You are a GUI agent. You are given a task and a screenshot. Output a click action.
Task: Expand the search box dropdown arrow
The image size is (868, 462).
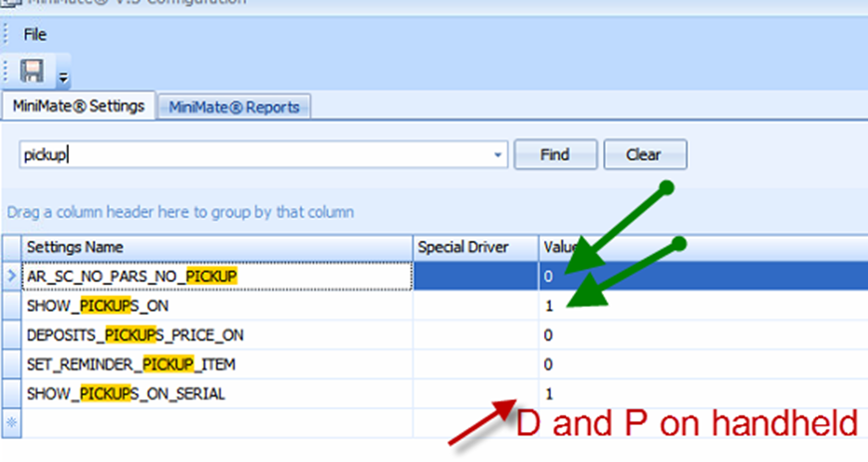[x=497, y=155]
